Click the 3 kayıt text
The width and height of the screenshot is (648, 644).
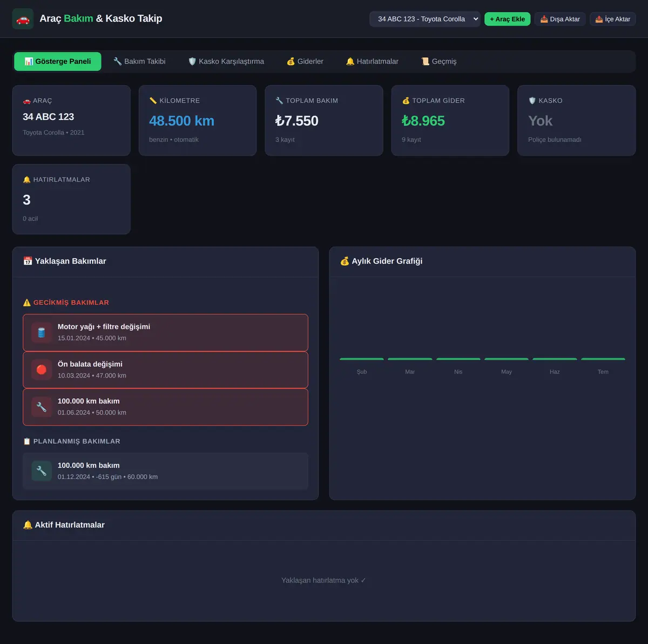coord(285,140)
